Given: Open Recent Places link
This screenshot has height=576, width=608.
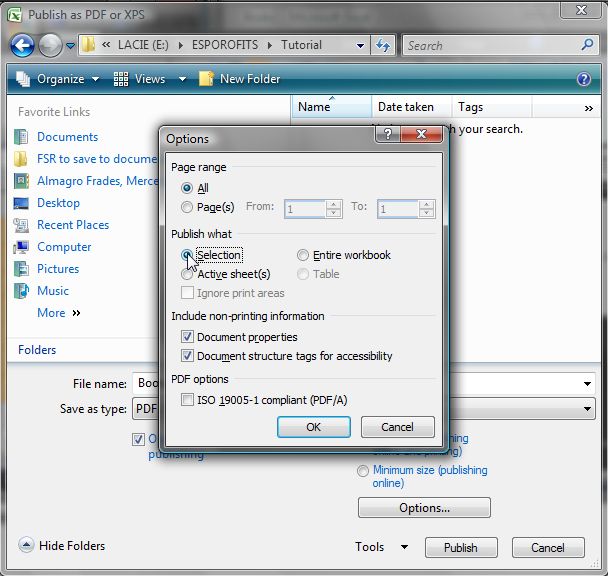Looking at the screenshot, I should pyautogui.click(x=73, y=225).
